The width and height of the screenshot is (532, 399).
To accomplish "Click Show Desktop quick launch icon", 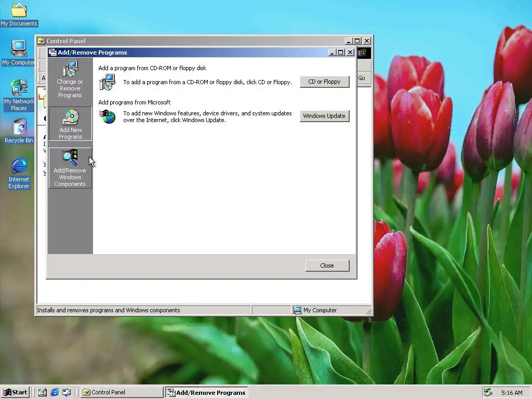I will (42, 392).
